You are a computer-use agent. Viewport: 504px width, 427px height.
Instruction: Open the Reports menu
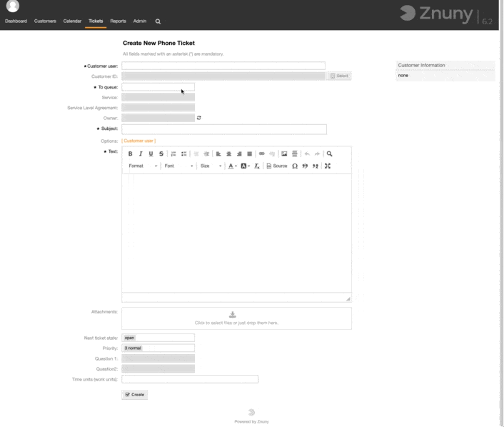118,21
